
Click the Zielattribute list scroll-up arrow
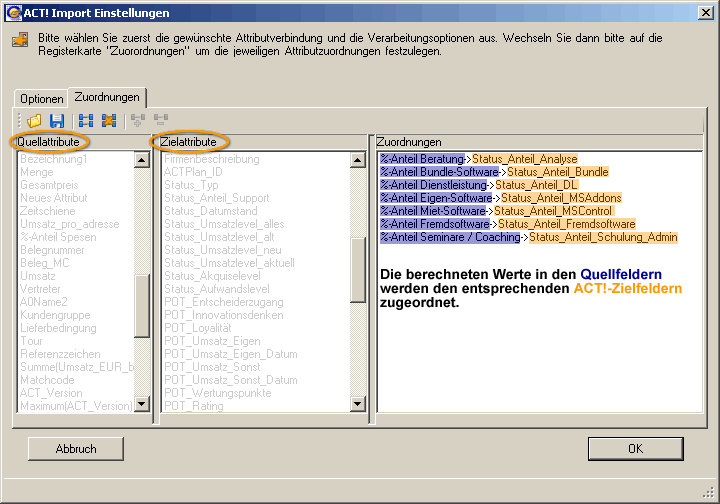coord(357,160)
